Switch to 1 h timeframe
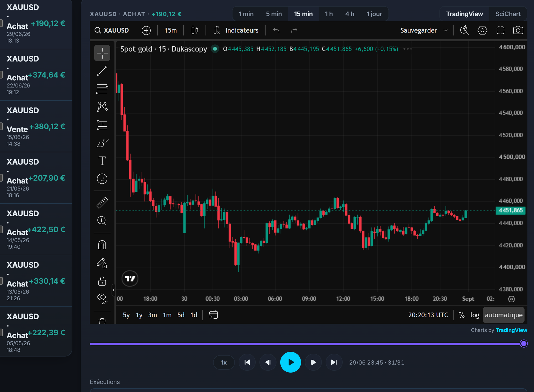 pos(329,14)
